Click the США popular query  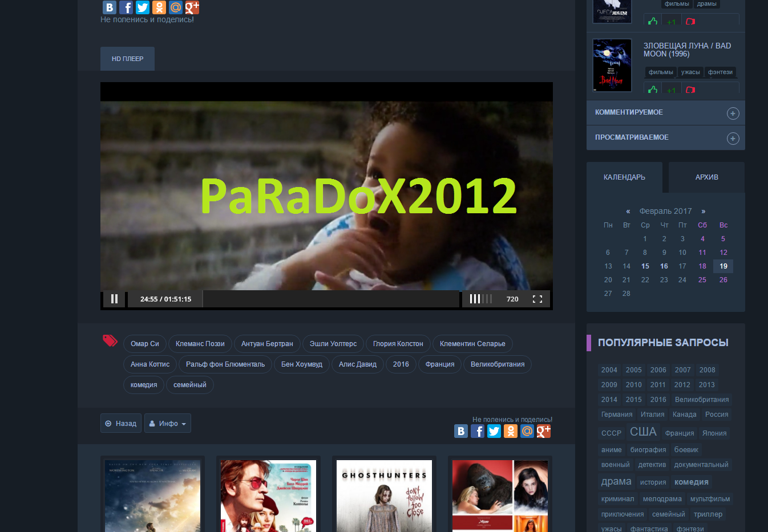643,432
